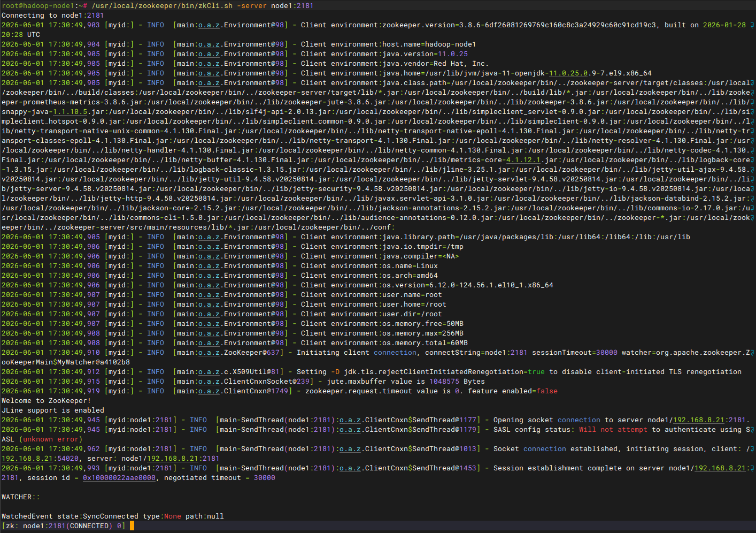The width and height of the screenshot is (756, 533).
Task: Click the user.home=/root entry
Action: point(414,304)
